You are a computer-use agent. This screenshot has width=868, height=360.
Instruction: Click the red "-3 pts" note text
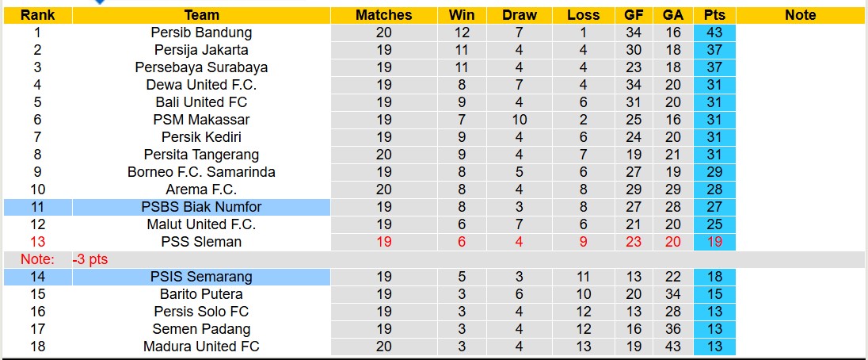tap(91, 259)
